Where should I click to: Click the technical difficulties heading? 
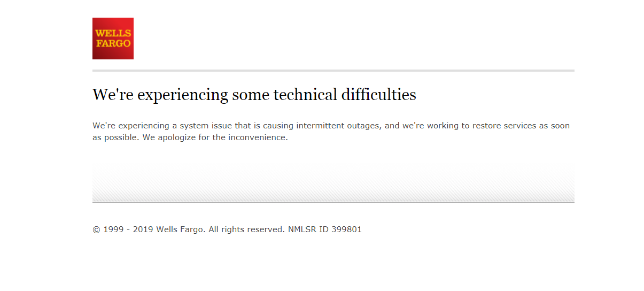click(254, 95)
